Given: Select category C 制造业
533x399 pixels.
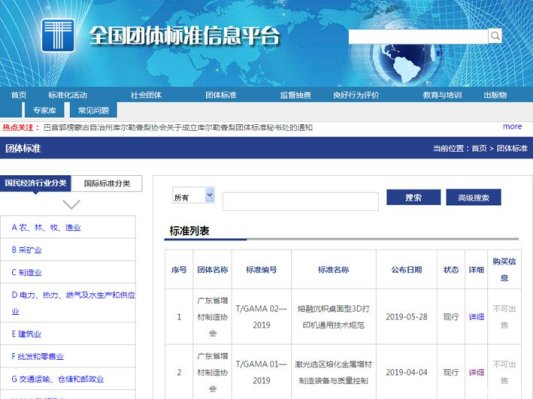Looking at the screenshot, I should tap(27, 272).
